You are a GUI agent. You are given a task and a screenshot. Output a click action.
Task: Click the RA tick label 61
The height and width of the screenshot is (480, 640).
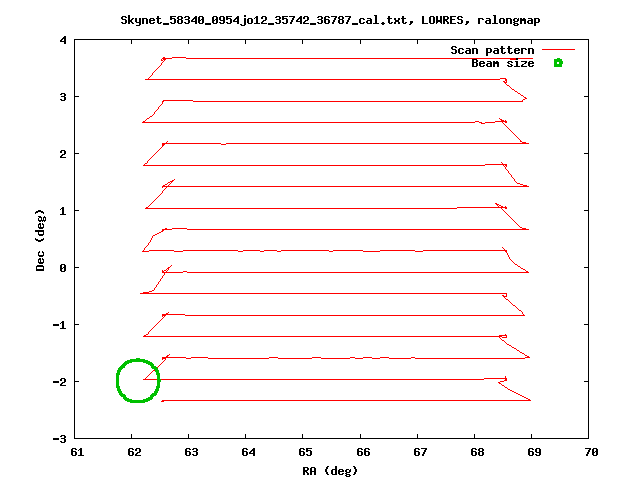click(x=77, y=452)
